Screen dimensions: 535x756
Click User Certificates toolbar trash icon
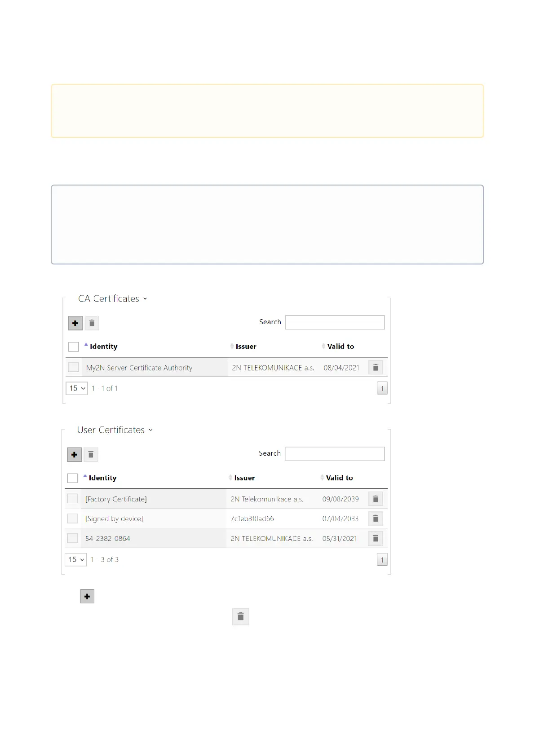(x=91, y=455)
